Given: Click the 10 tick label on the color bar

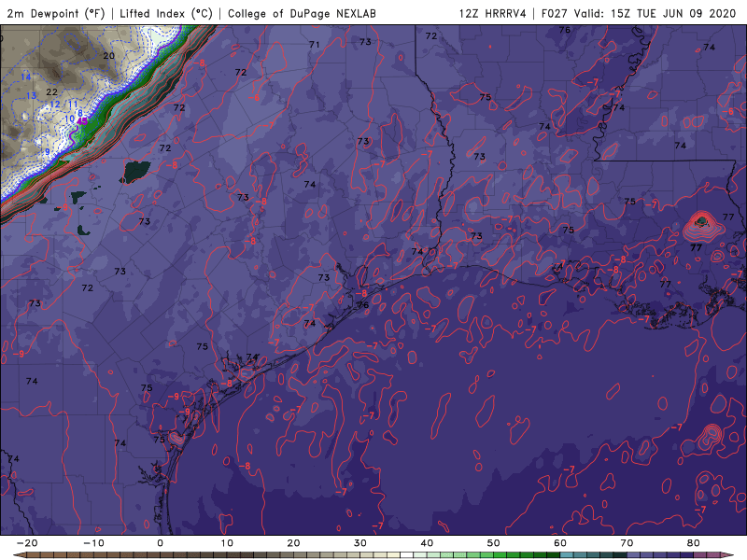Looking at the screenshot, I should [x=227, y=543].
